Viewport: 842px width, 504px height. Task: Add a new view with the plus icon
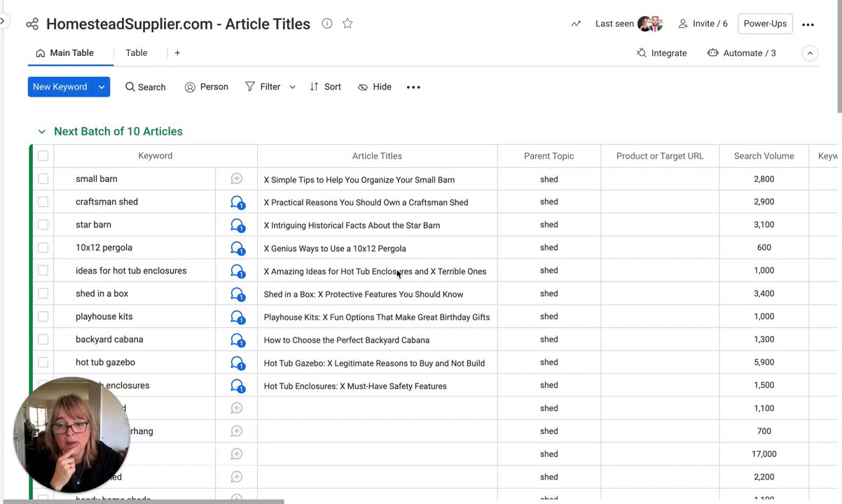177,53
